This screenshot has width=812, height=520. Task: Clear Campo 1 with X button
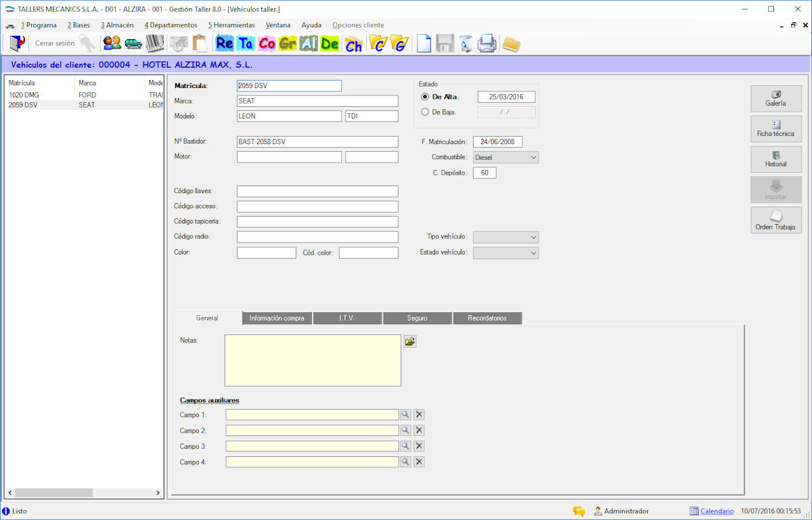tap(419, 414)
